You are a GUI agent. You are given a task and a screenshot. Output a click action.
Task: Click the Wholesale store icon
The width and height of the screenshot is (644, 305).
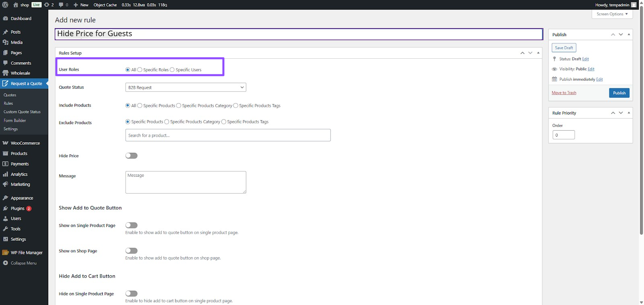pyautogui.click(x=5, y=73)
